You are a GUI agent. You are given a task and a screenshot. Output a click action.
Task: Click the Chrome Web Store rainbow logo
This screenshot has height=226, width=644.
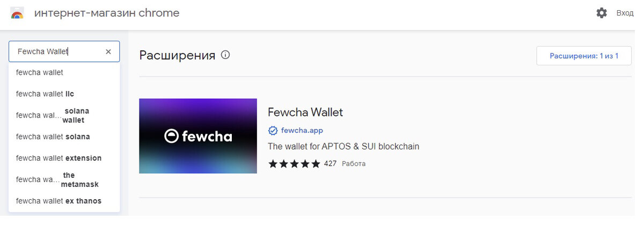pyautogui.click(x=17, y=13)
